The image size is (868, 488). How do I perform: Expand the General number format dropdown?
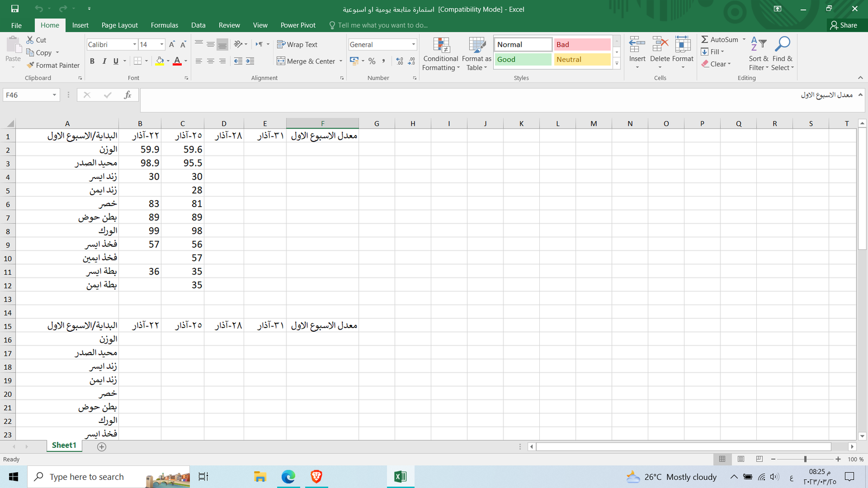(413, 44)
